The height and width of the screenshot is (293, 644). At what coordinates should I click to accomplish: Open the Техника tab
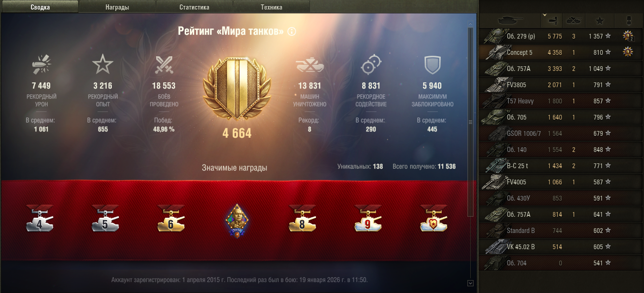tap(271, 7)
